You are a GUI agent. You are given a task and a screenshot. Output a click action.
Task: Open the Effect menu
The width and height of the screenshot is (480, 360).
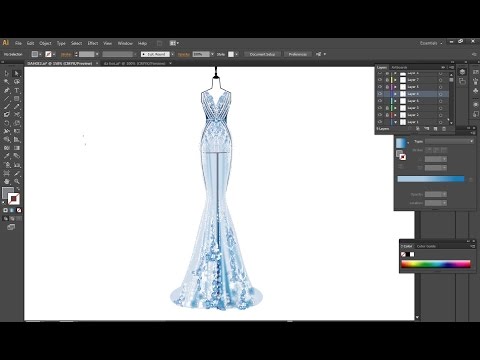coord(93,43)
